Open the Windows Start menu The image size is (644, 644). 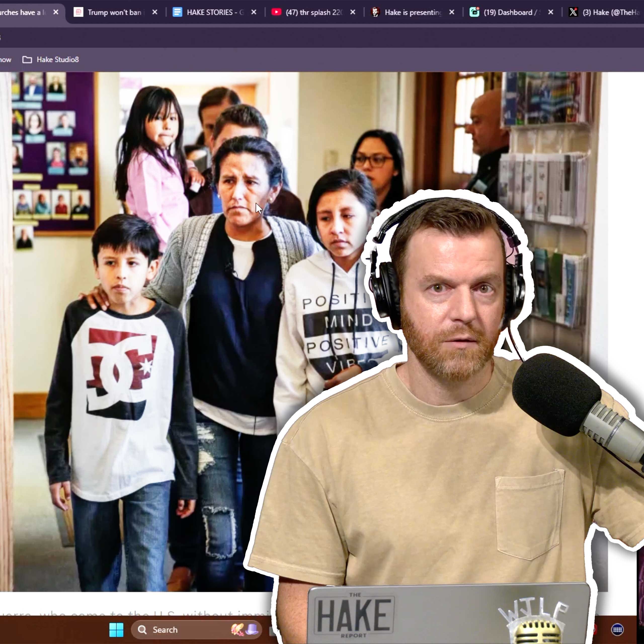pos(116,630)
